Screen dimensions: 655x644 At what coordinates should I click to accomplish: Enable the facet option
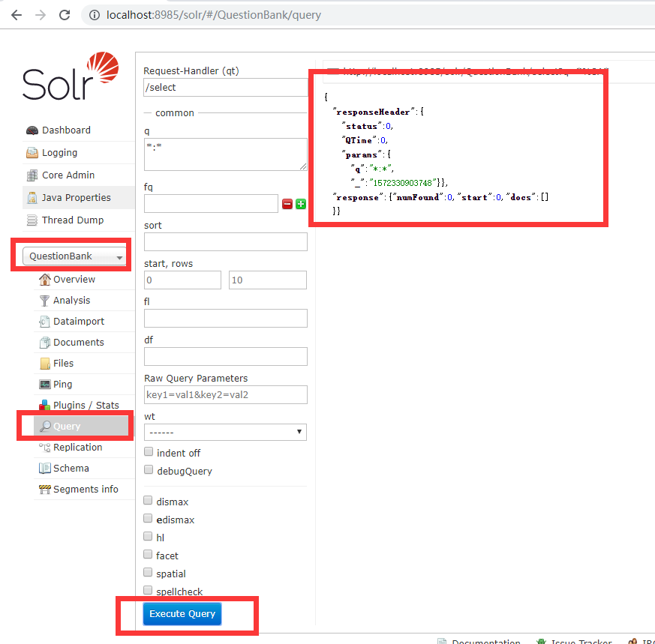[148, 555]
